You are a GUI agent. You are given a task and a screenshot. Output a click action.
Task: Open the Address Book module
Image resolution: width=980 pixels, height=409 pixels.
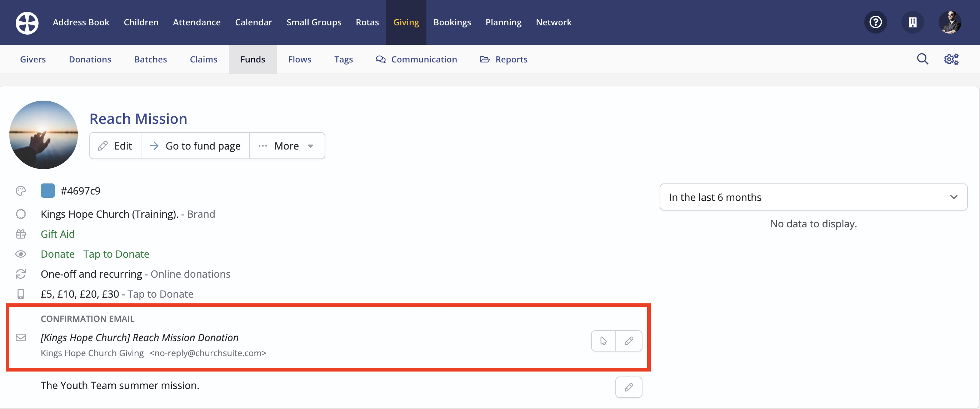coord(81,22)
